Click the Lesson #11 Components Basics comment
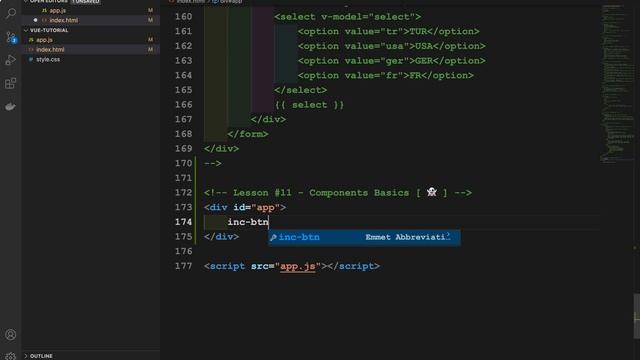Viewport: 640px width, 360px height. (338, 193)
